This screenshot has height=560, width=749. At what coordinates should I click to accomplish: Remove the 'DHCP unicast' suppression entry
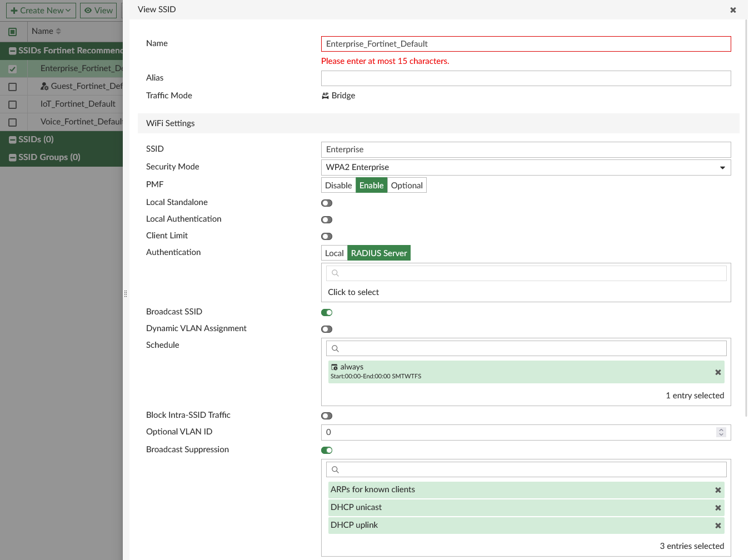point(718,508)
